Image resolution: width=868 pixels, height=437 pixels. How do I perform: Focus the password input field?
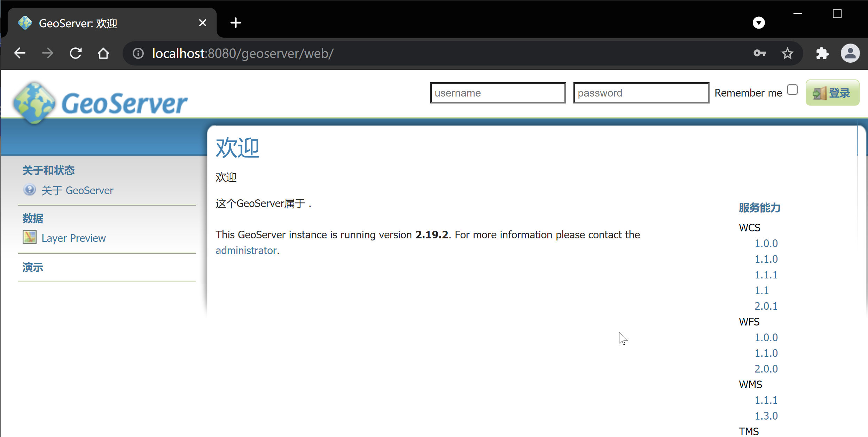(x=641, y=93)
